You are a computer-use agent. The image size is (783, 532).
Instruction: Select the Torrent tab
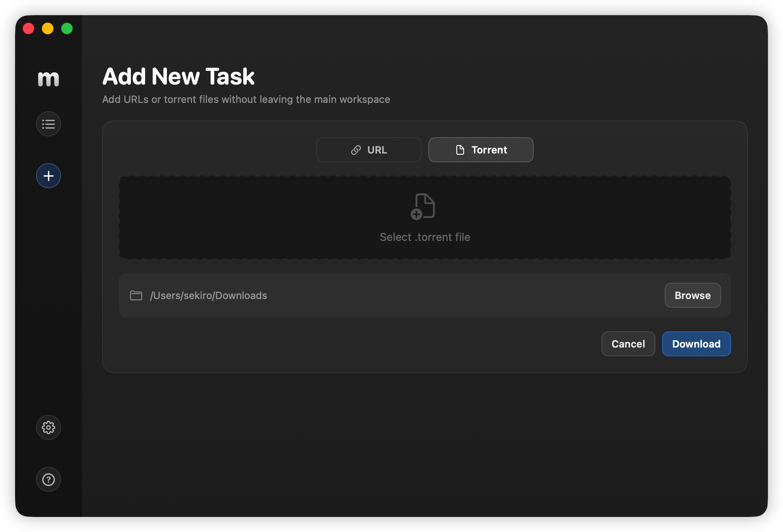point(481,150)
